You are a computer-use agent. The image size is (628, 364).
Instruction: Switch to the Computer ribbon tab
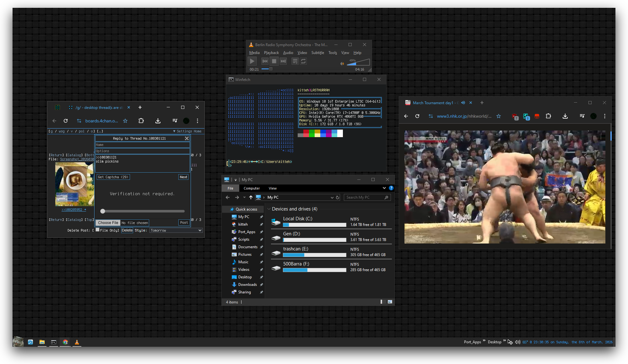tap(252, 188)
